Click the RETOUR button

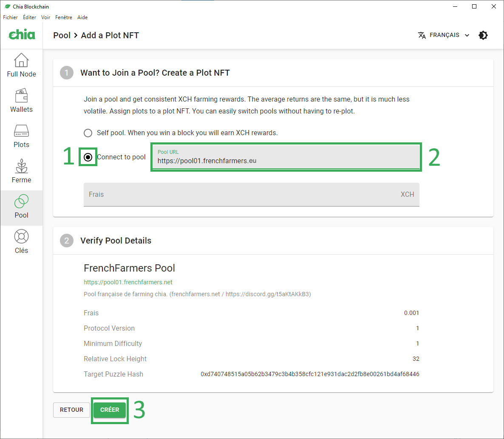point(71,410)
